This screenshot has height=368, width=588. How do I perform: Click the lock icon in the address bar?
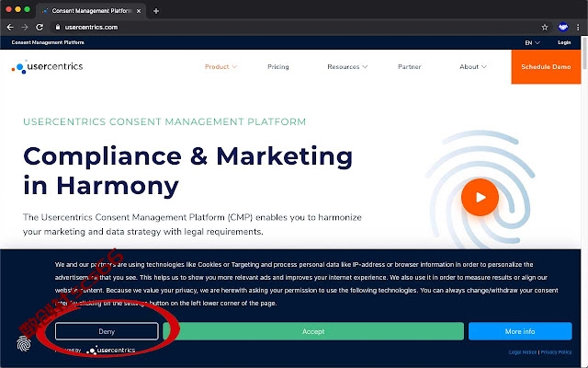point(57,27)
